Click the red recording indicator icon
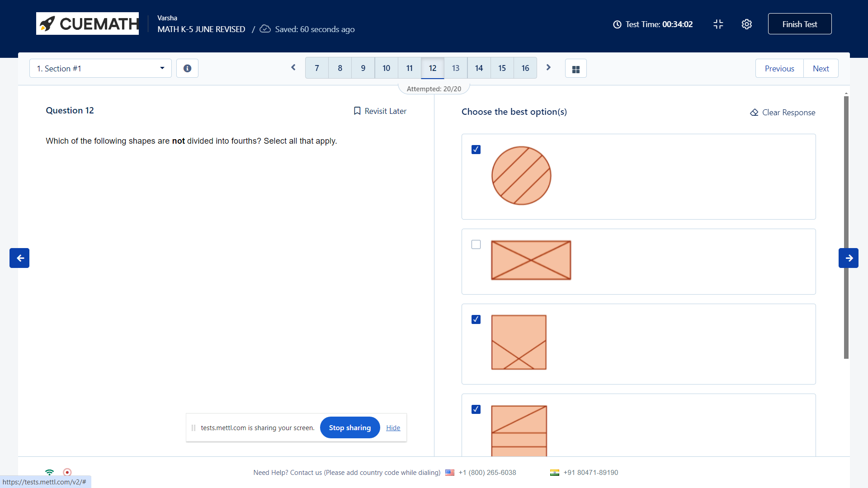 [x=67, y=472]
